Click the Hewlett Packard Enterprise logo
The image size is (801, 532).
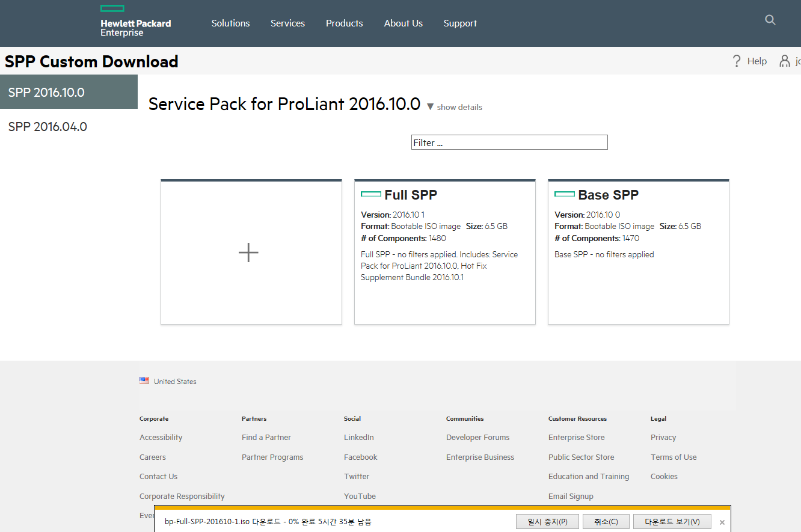tap(135, 21)
